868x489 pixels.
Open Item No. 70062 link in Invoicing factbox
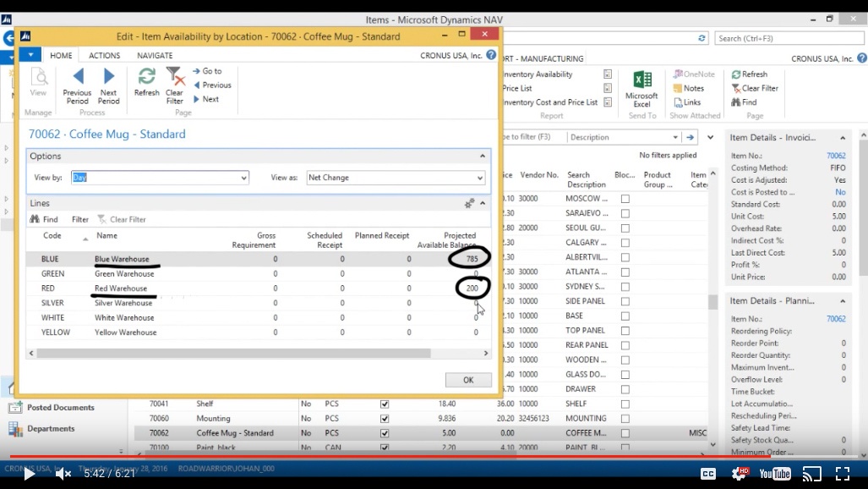(x=836, y=156)
